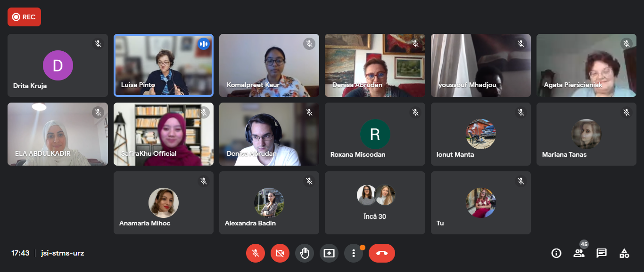Select Drita Kruja's participant tile
This screenshot has width=644, height=272.
click(x=58, y=65)
